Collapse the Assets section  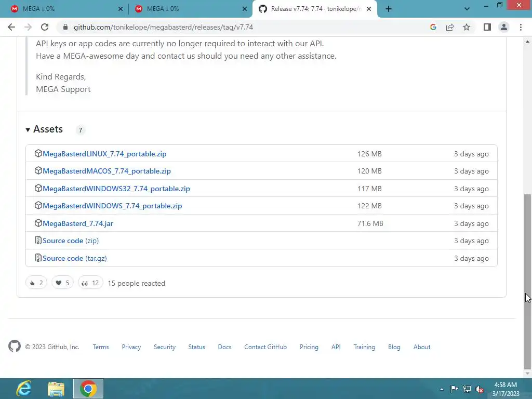pyautogui.click(x=44, y=129)
